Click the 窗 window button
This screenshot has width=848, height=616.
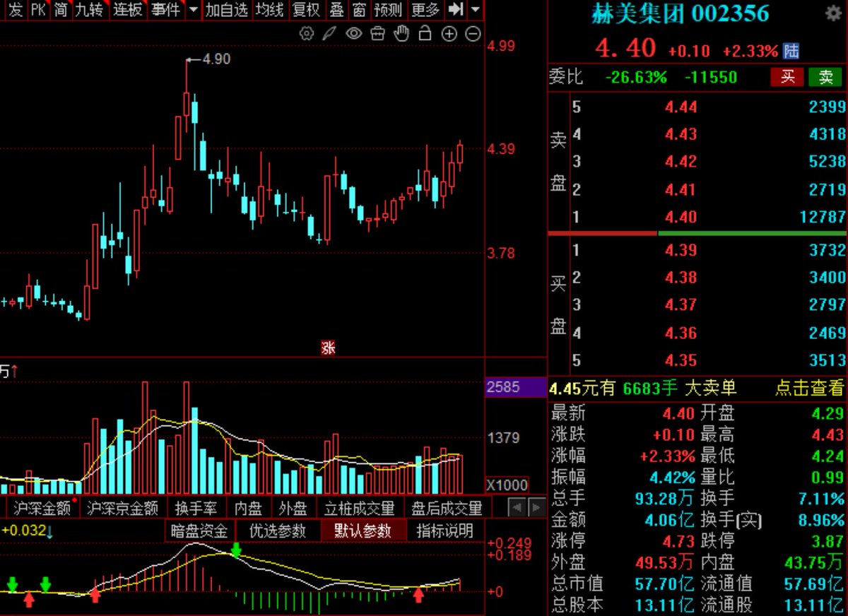click(x=360, y=10)
